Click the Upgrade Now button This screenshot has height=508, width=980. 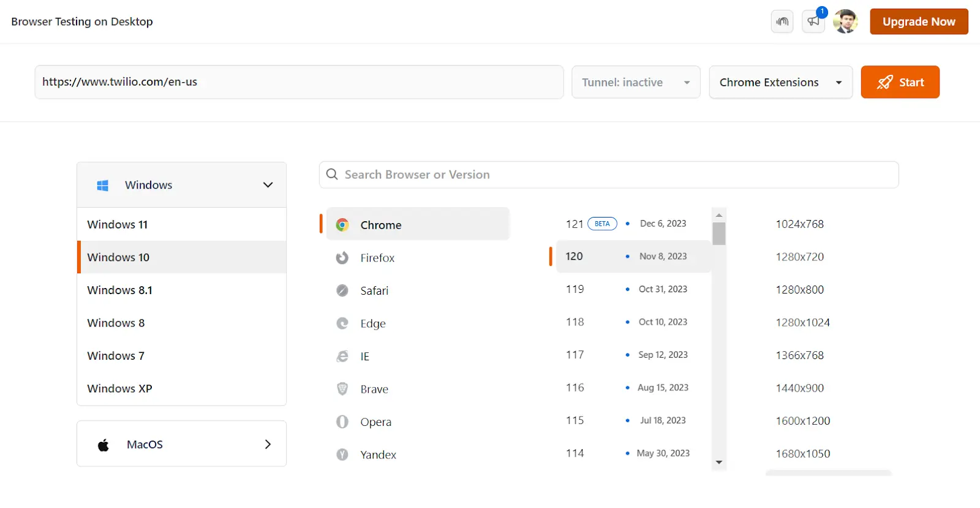[919, 21]
